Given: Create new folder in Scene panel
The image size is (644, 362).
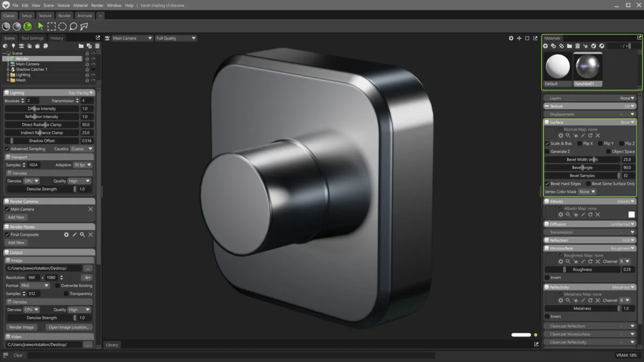Looking at the screenshot, I should coord(81,46).
